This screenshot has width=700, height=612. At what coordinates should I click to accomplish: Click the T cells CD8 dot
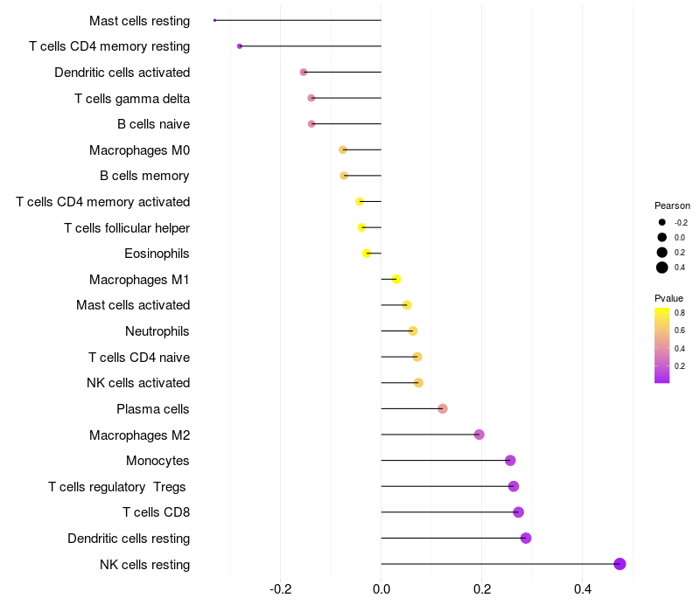tap(518, 512)
